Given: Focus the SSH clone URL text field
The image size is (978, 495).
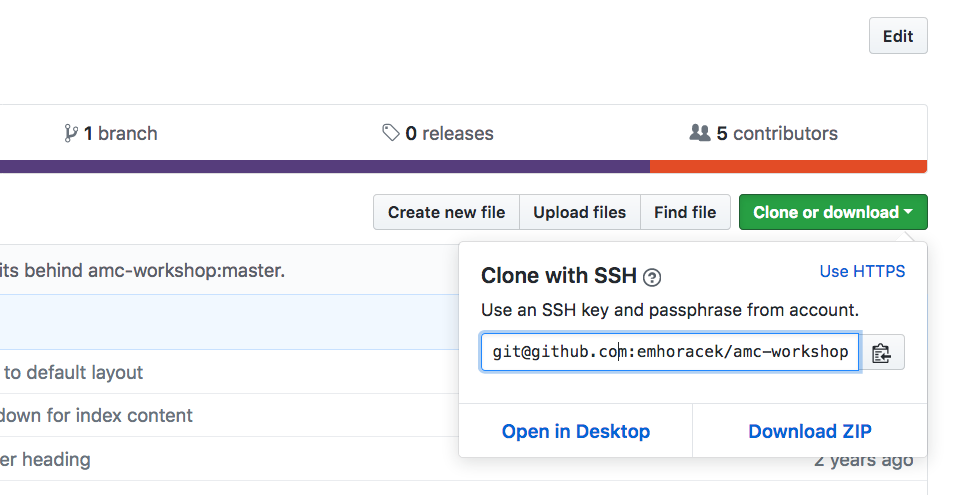Looking at the screenshot, I should coord(670,352).
